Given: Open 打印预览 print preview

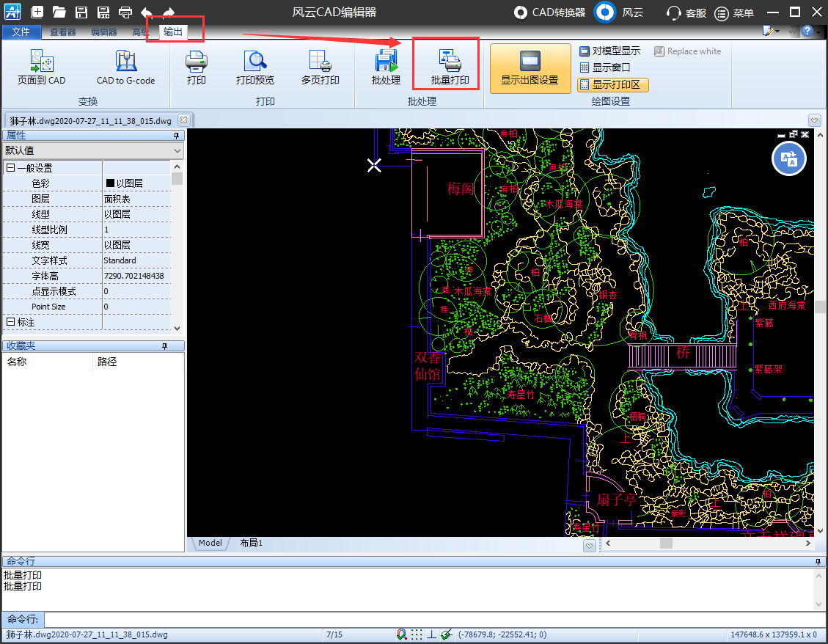Looking at the screenshot, I should point(255,67).
